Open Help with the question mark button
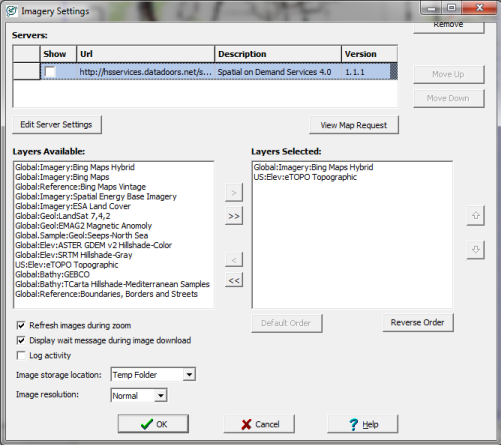501x445 pixels. point(363,424)
